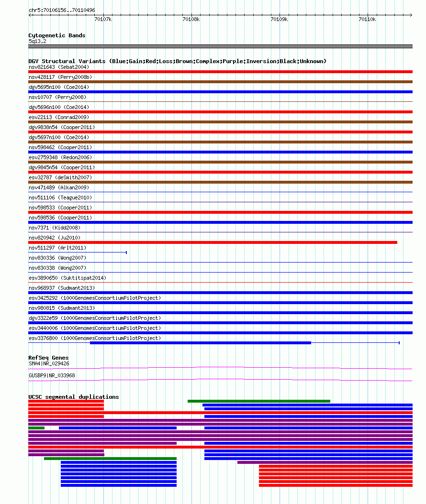Viewport: 426px width, 504px height.
Task: Open variant dgv5696n100 (Coe2014)
Action: [59, 107]
